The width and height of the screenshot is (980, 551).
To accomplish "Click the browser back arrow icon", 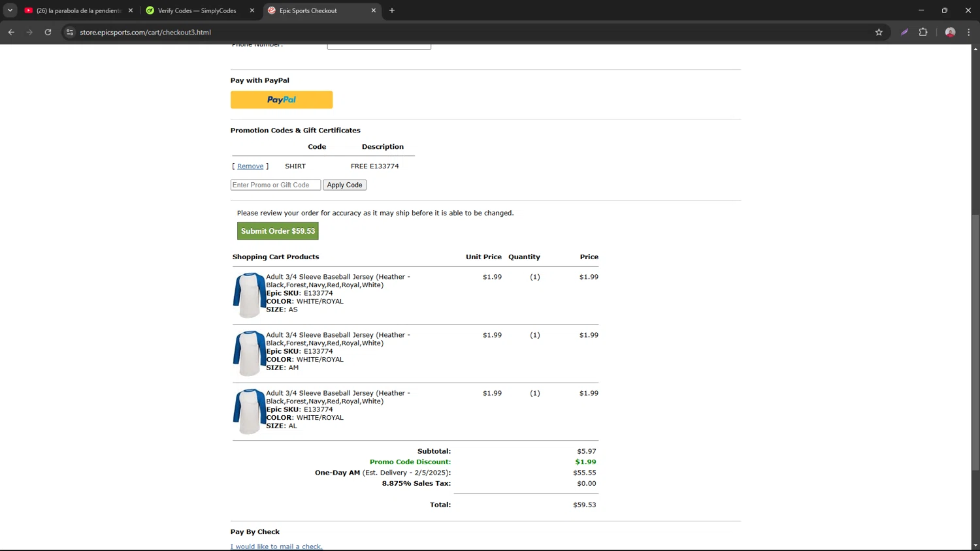I will [x=11, y=32].
